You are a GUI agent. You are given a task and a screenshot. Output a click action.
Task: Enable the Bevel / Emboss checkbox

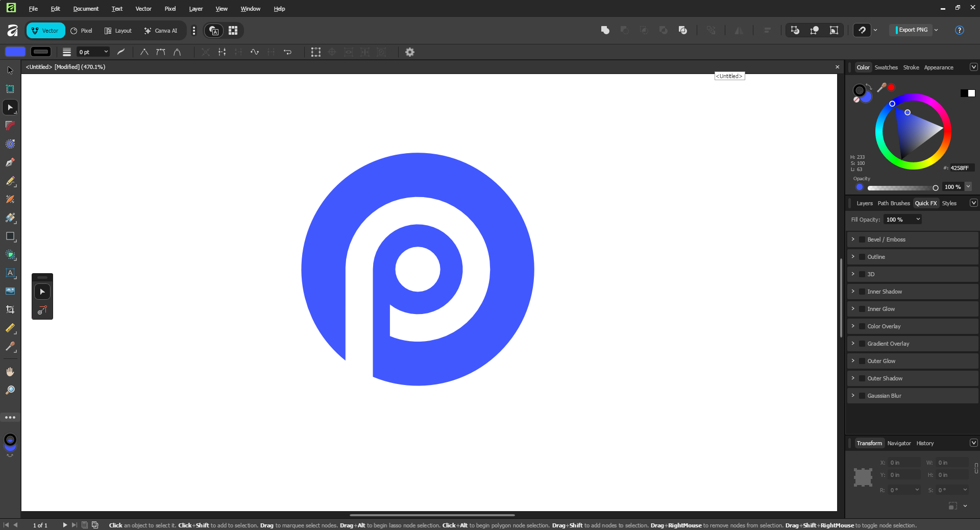click(862, 239)
